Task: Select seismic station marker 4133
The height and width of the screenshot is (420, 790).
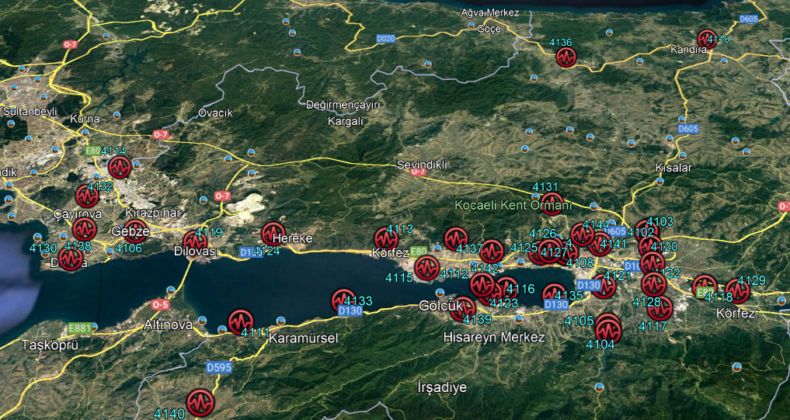Action: tap(343, 300)
